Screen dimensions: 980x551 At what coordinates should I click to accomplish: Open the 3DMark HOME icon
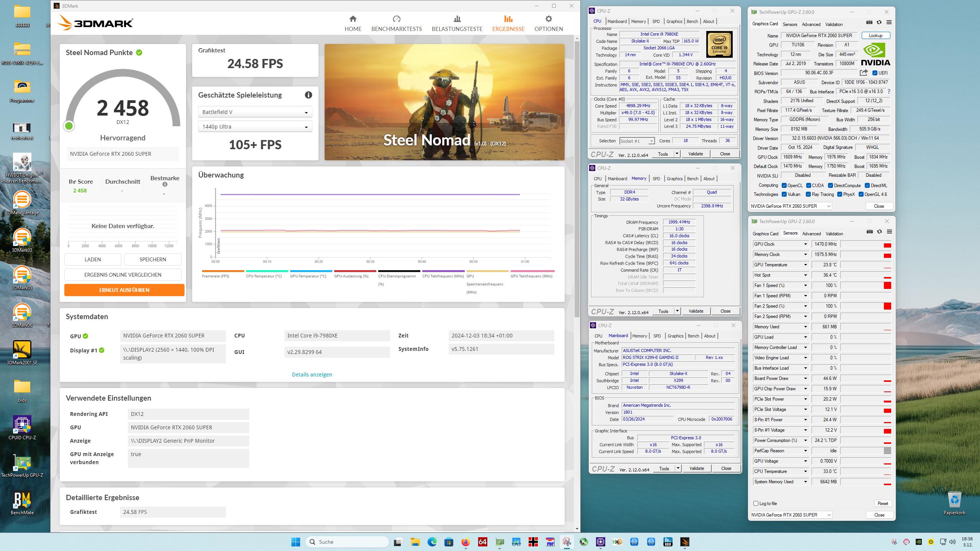pos(353,19)
